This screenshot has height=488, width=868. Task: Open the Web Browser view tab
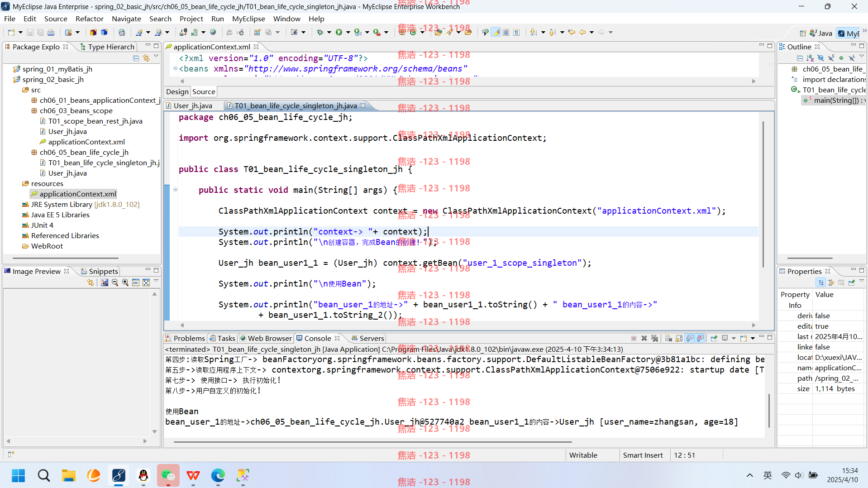tap(266, 338)
